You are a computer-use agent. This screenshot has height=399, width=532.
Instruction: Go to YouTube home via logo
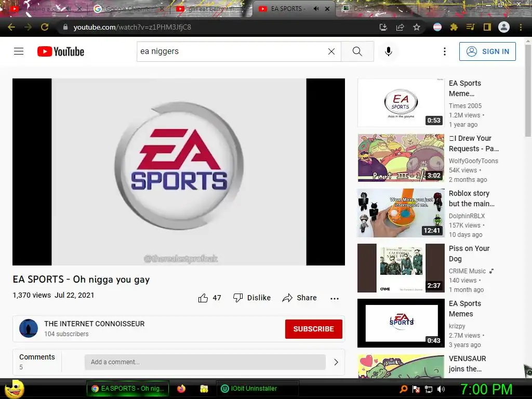pyautogui.click(x=61, y=51)
